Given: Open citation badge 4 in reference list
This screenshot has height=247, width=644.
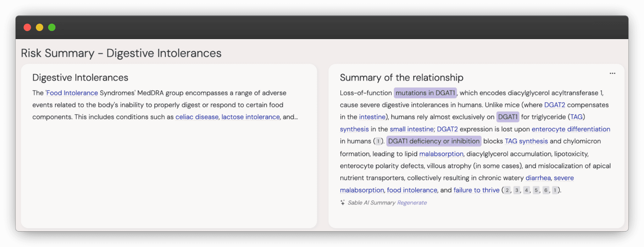Looking at the screenshot, I should (526, 190).
